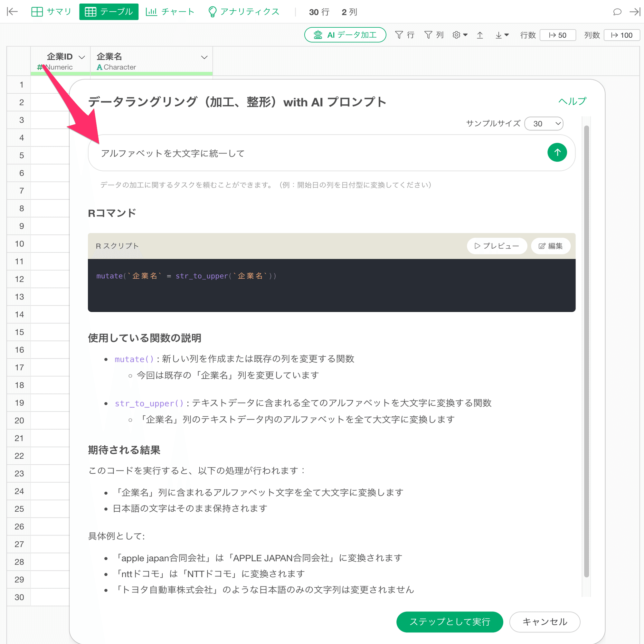Open the AI データ加工 robot tool

point(345,35)
